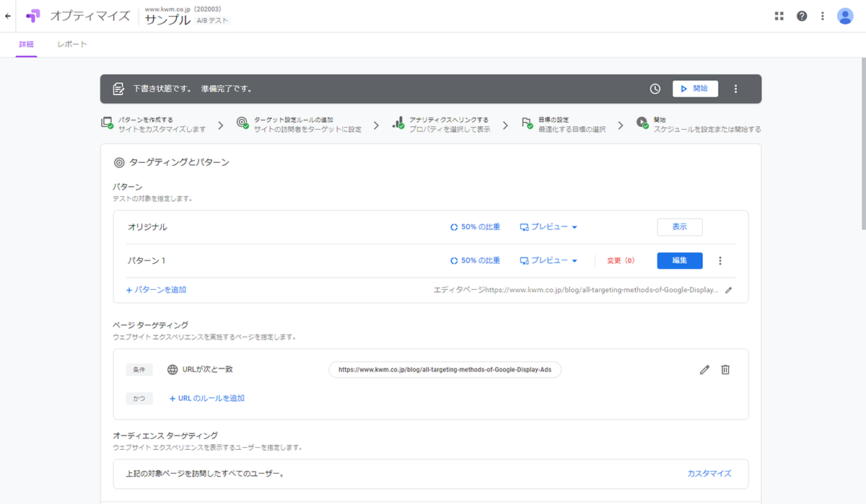The height and width of the screenshot is (504, 866).
Task: Edit the URL targeting rule pencil
Action: 704,370
